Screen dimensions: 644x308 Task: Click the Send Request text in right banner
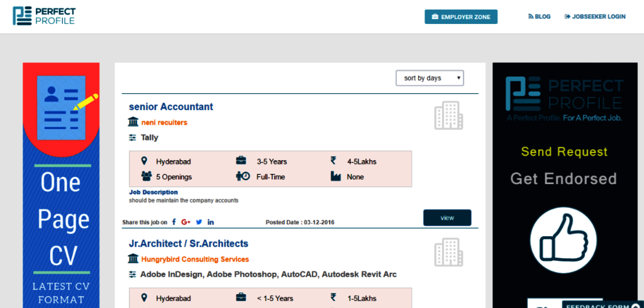[564, 152]
